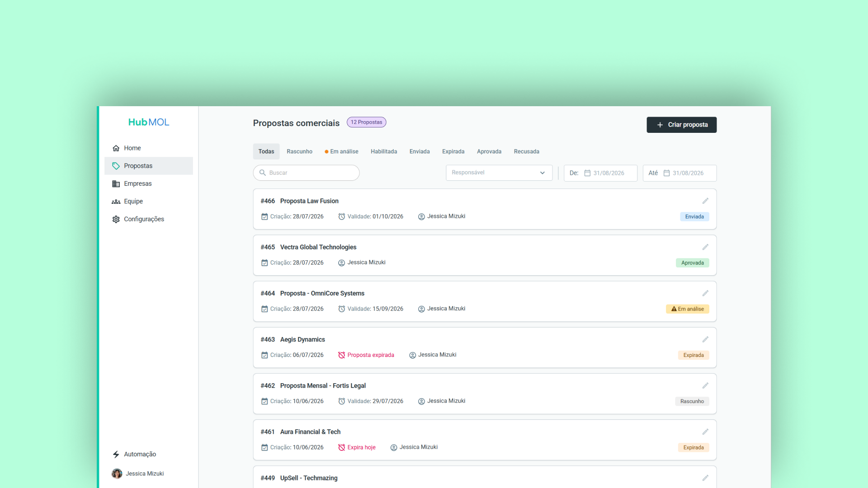The image size is (868, 488).
Task: Filter by the Expirada tab
Action: tap(453, 151)
